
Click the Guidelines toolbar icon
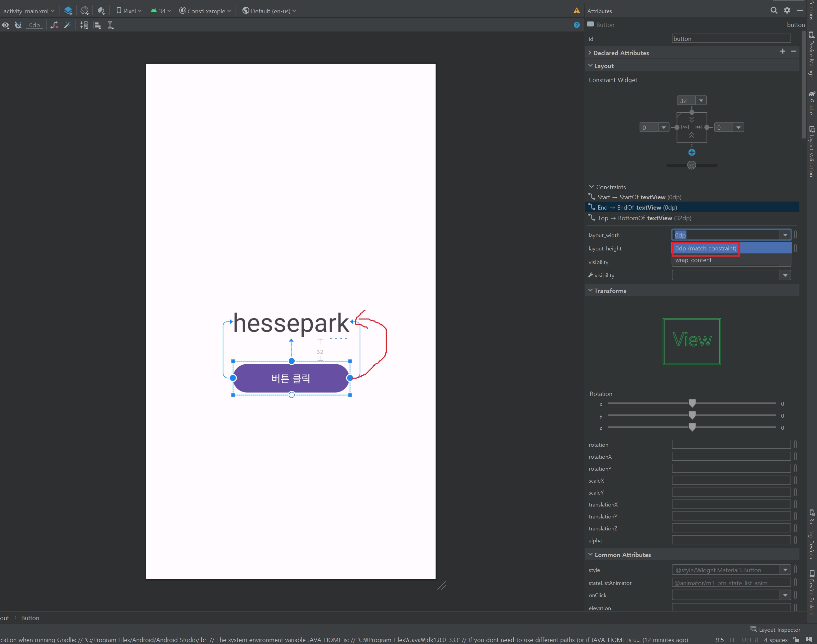(x=111, y=25)
